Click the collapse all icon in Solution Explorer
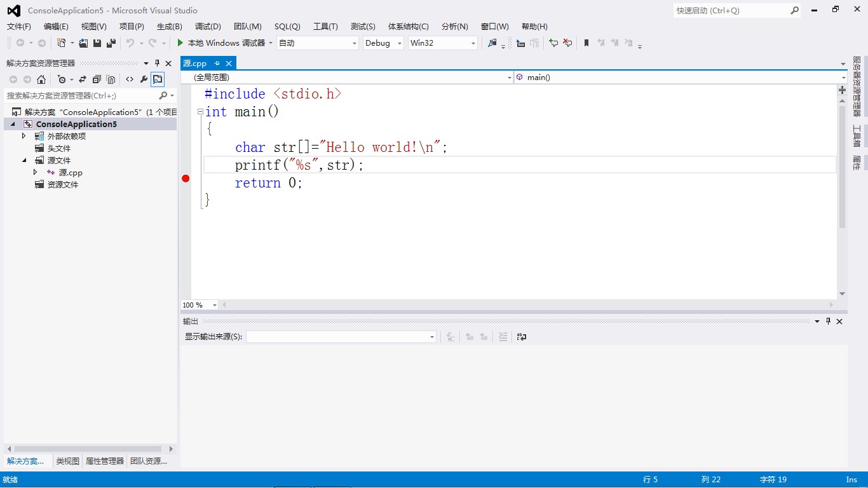This screenshot has height=488, width=868. [97, 79]
